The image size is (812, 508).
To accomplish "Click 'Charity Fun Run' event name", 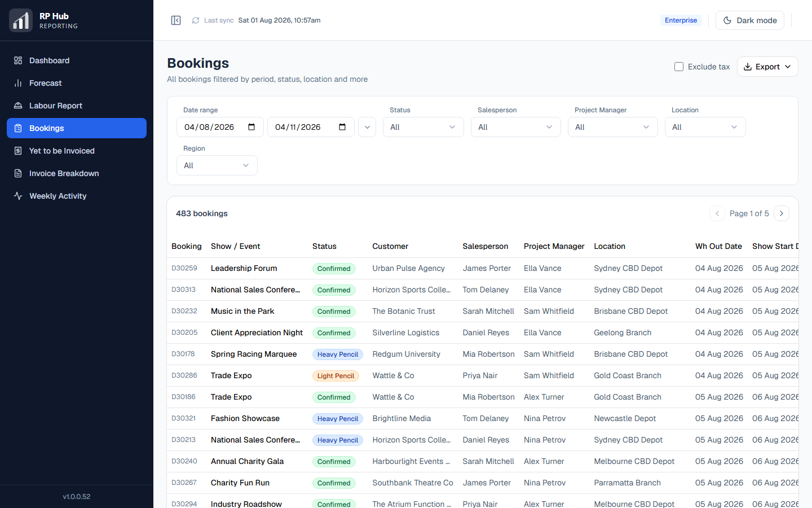I will click(x=240, y=483).
